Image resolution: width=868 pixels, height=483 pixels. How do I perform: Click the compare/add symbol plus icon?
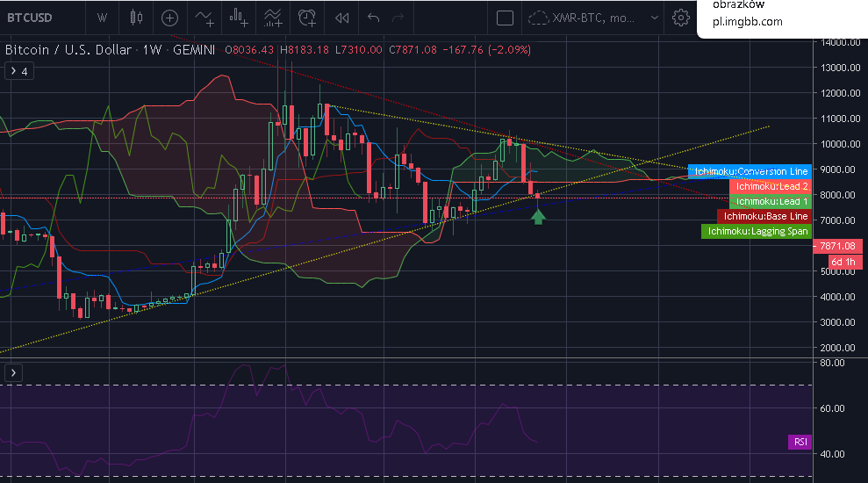coord(169,18)
